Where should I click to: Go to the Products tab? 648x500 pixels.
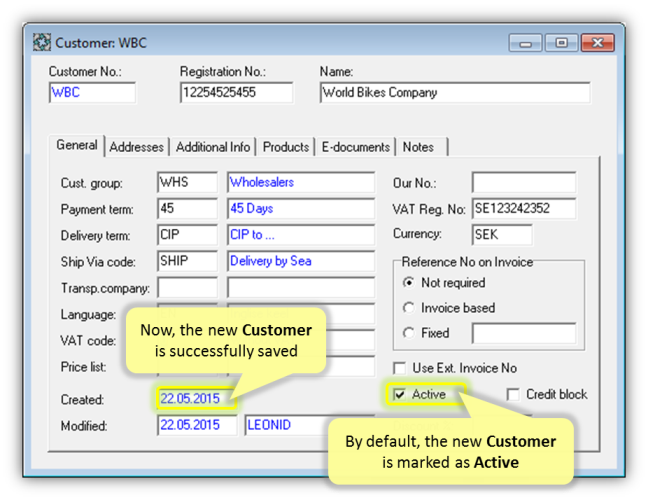coord(286,147)
